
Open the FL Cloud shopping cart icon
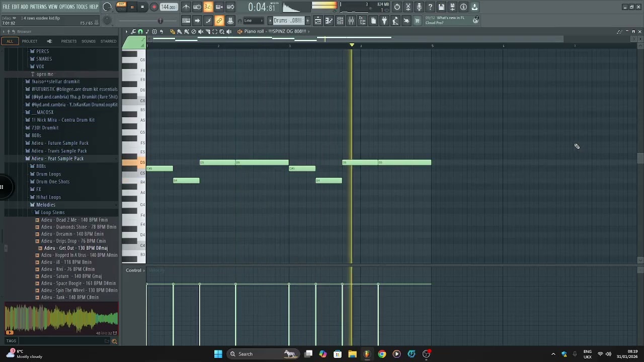pyautogui.click(x=417, y=21)
